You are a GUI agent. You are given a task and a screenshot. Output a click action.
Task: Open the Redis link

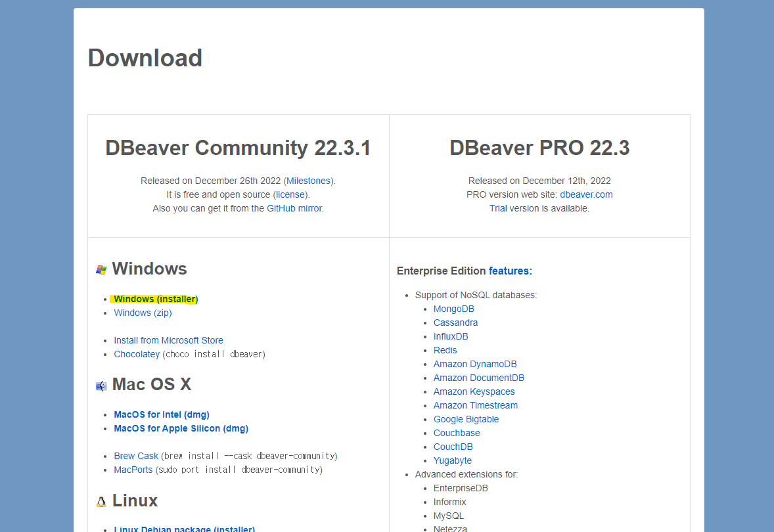[x=445, y=350]
